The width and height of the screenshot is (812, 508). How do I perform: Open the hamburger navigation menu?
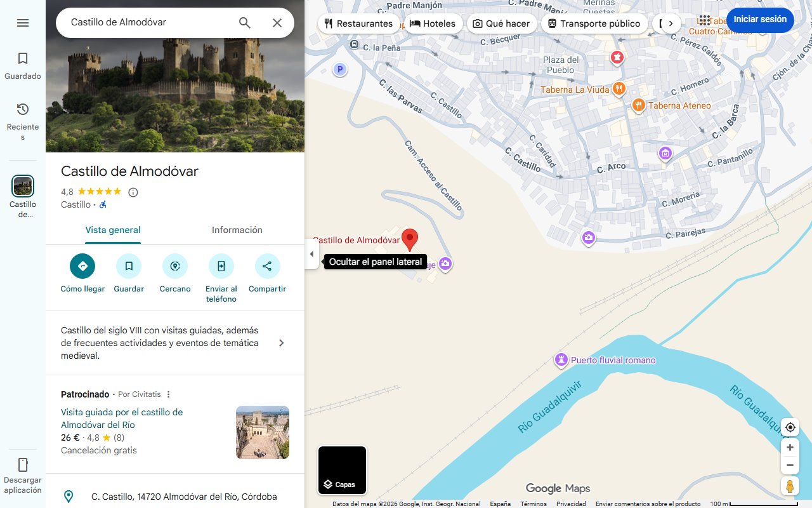(23, 22)
